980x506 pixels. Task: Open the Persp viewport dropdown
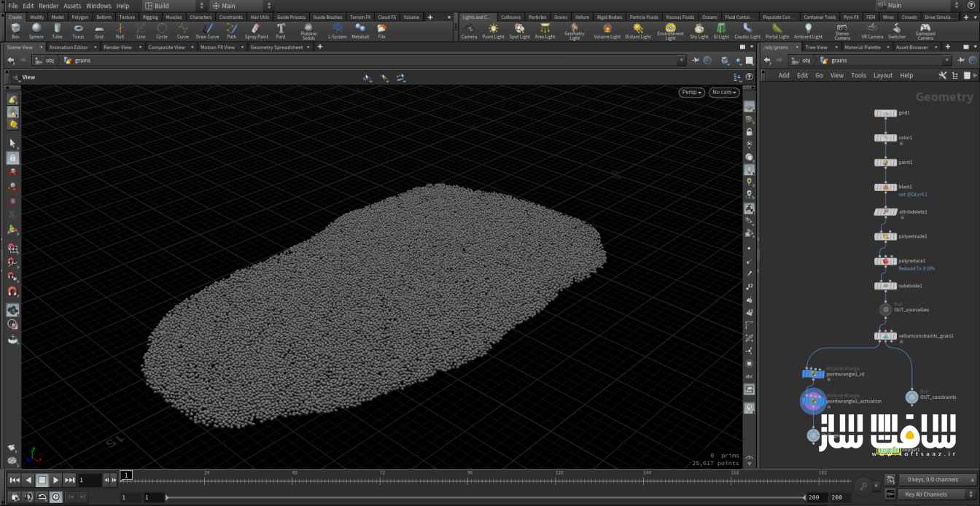pos(691,93)
